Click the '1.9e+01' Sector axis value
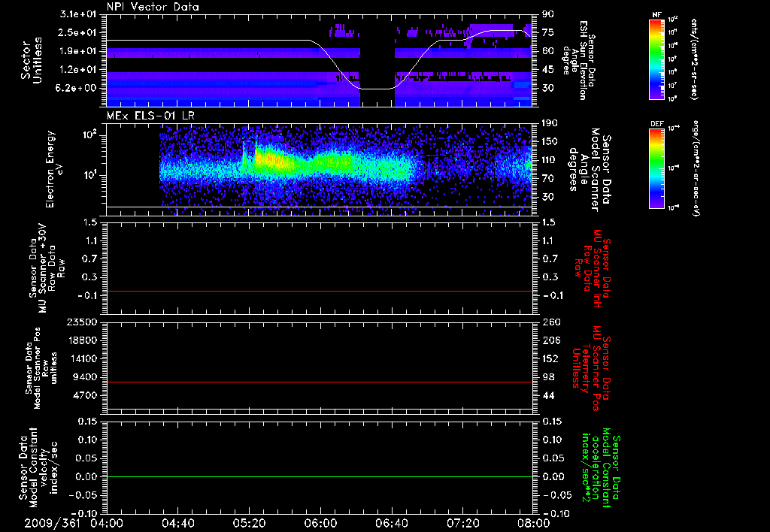 coord(78,51)
